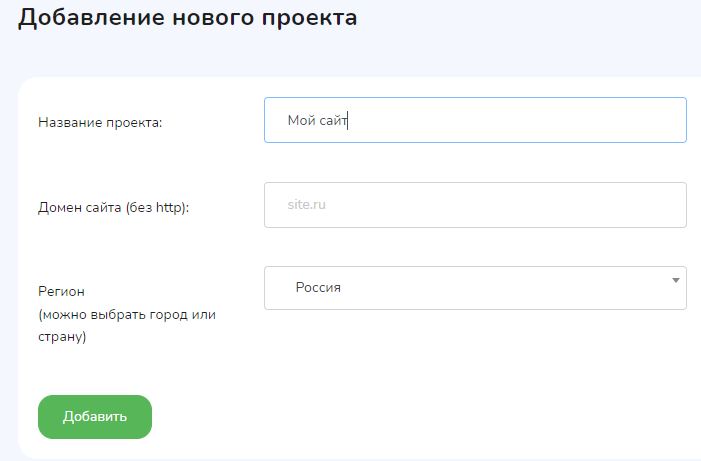Image resolution: width=701 pixels, height=461 pixels.
Task: Click the domain input field
Action: coord(475,205)
